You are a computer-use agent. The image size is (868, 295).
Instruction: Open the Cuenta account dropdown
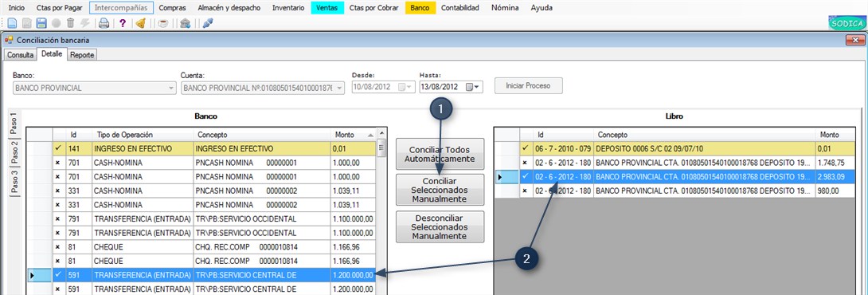(x=340, y=88)
